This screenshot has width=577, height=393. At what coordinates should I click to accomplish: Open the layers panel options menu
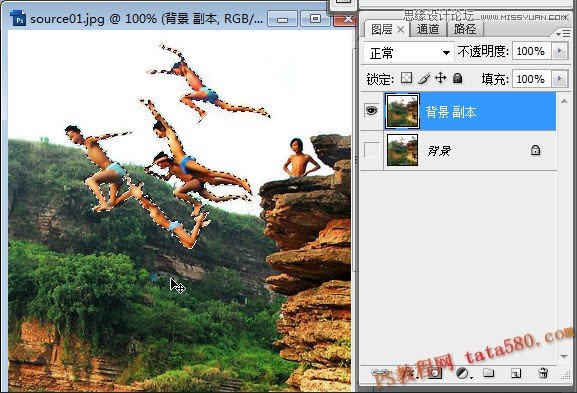[x=563, y=34]
